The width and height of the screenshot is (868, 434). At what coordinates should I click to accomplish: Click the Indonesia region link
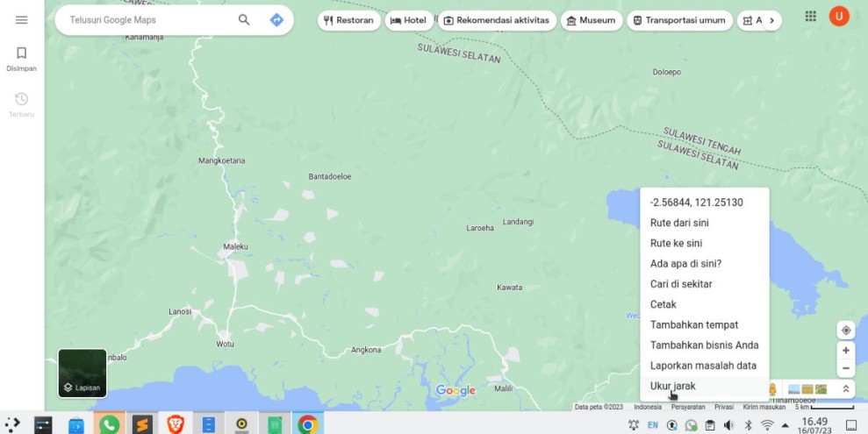click(x=648, y=407)
